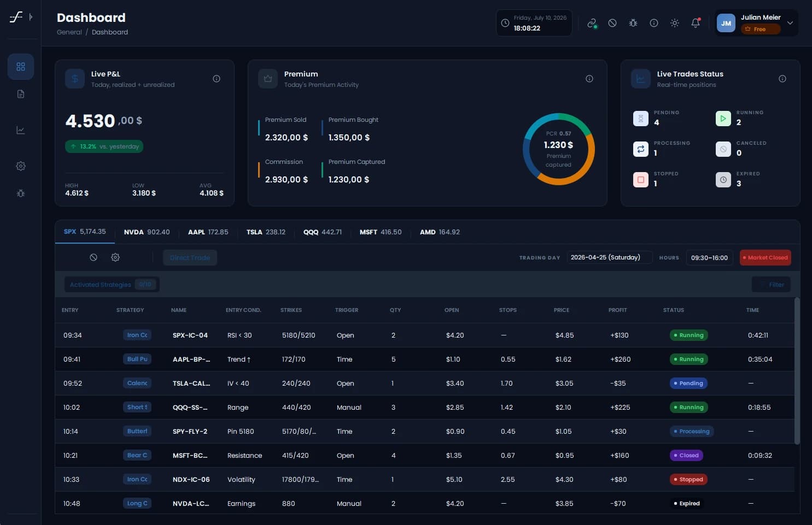Switch to the NVDA ticker tab
The image size is (812, 525).
[147, 232]
